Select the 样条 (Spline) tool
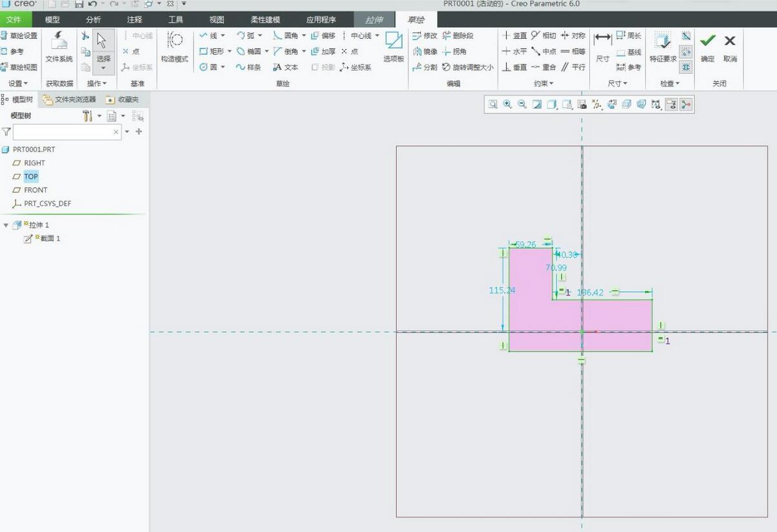 pyautogui.click(x=248, y=67)
